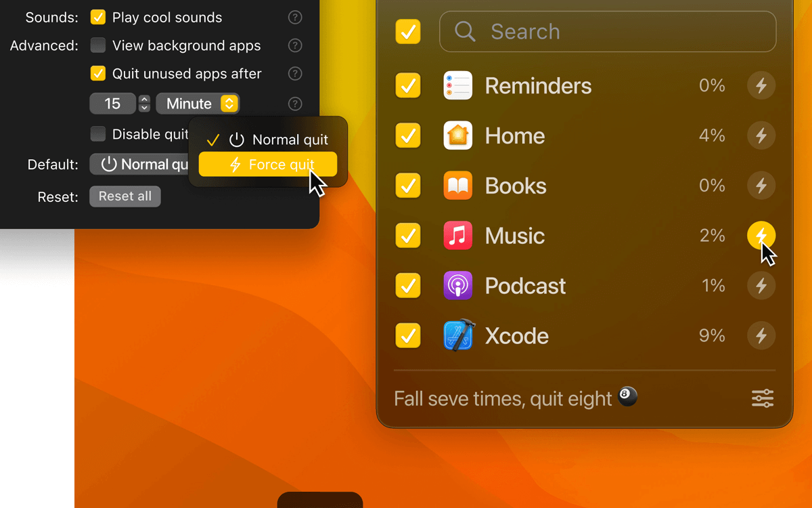Select the Podcast app name
The height and width of the screenshot is (508, 812).
coord(526,287)
